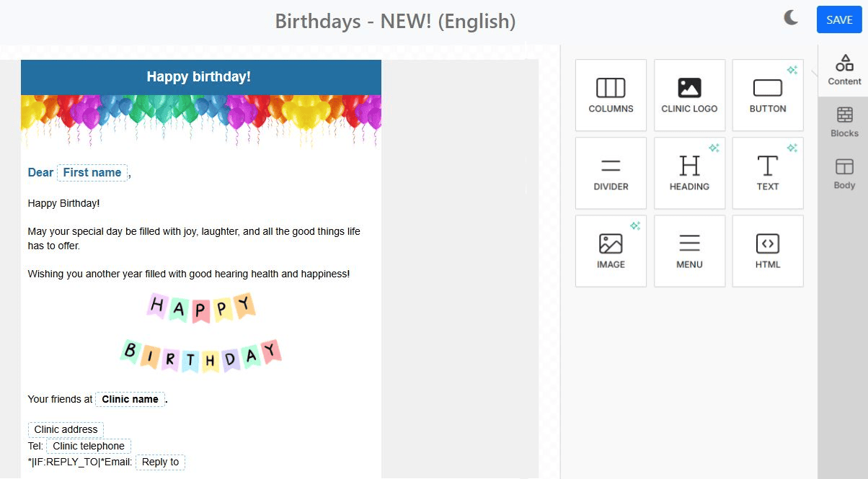The width and height of the screenshot is (868, 479).
Task: Save the birthday email template
Action: tap(839, 20)
